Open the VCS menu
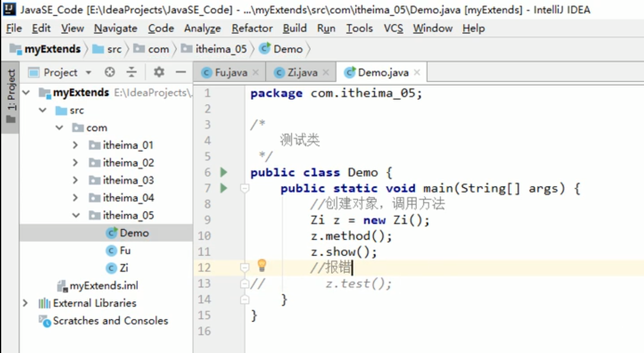 (x=394, y=29)
